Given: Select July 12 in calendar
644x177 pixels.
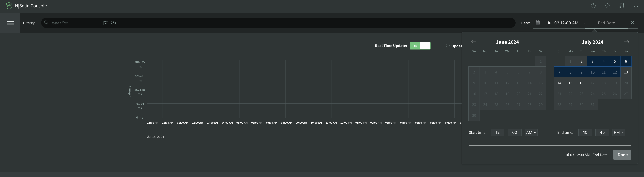Looking at the screenshot, I should [615, 72].
